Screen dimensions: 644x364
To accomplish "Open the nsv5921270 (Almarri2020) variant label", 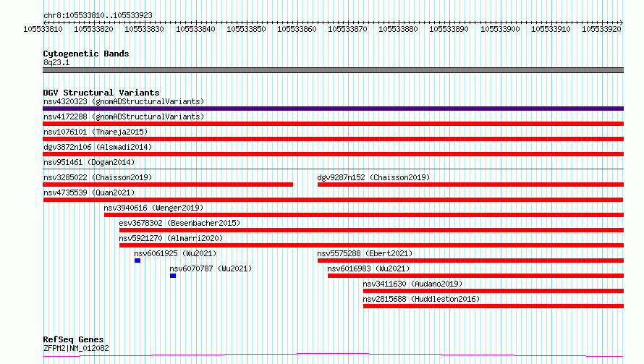I will tap(171, 238).
